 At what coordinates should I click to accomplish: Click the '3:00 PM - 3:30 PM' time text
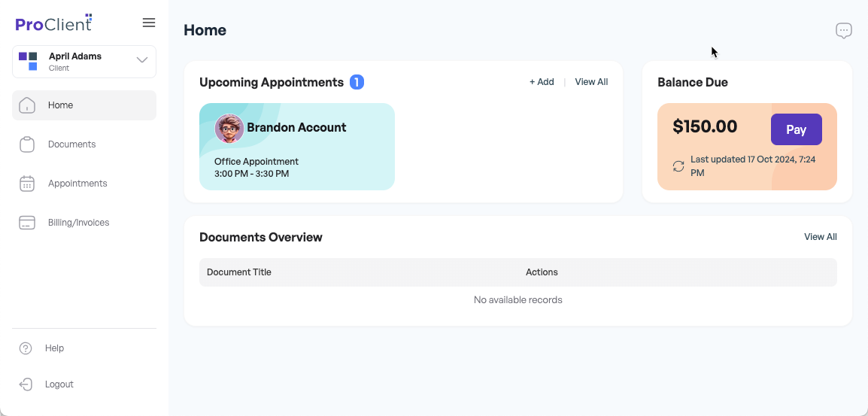[252, 174]
